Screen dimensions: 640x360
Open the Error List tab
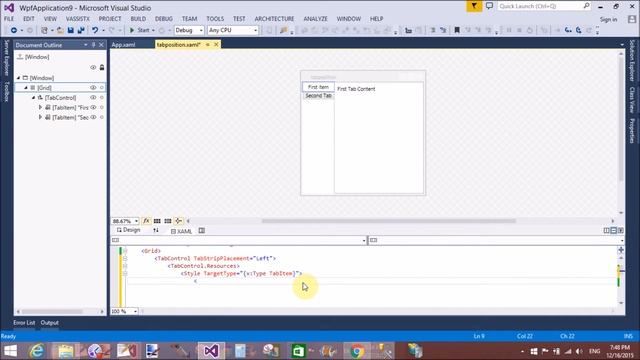pos(24,322)
